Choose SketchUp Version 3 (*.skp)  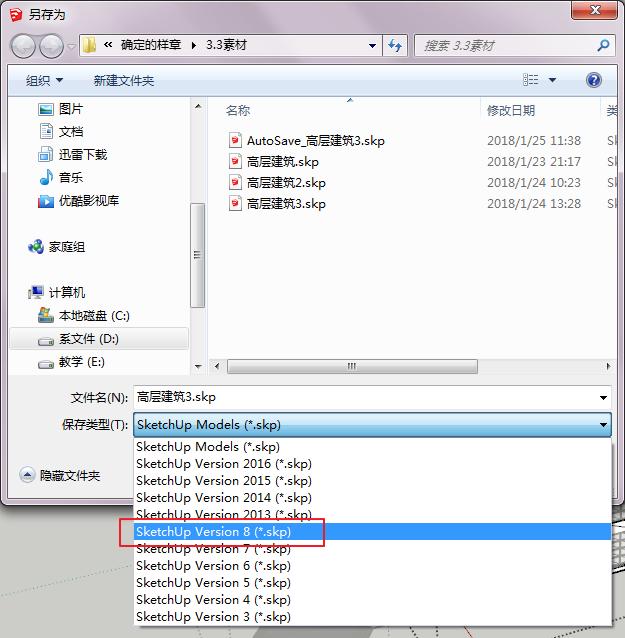(372, 617)
